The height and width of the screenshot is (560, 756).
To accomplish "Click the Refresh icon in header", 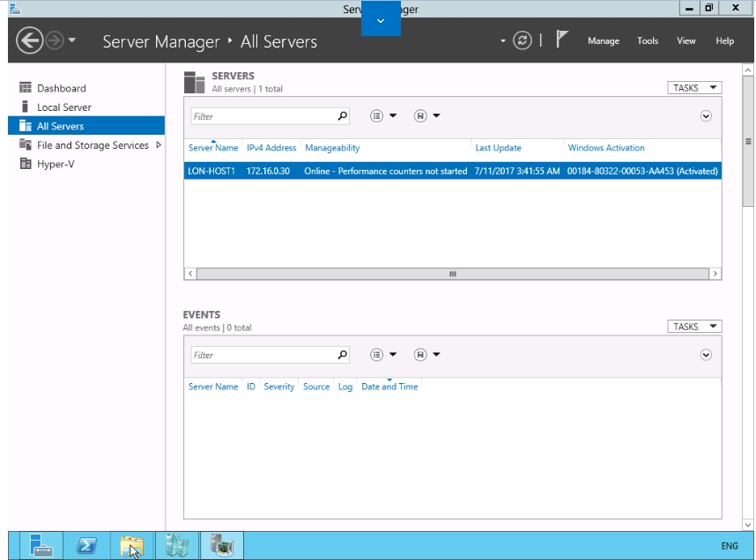I will click(523, 41).
